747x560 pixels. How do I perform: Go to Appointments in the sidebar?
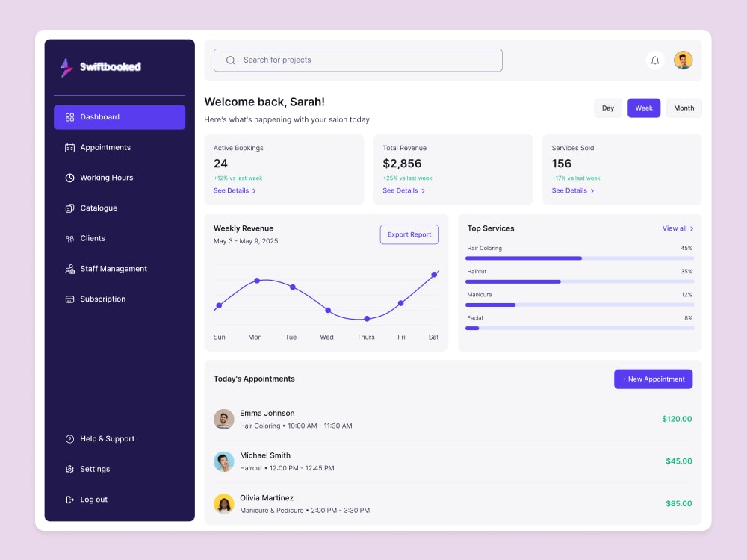[120, 148]
